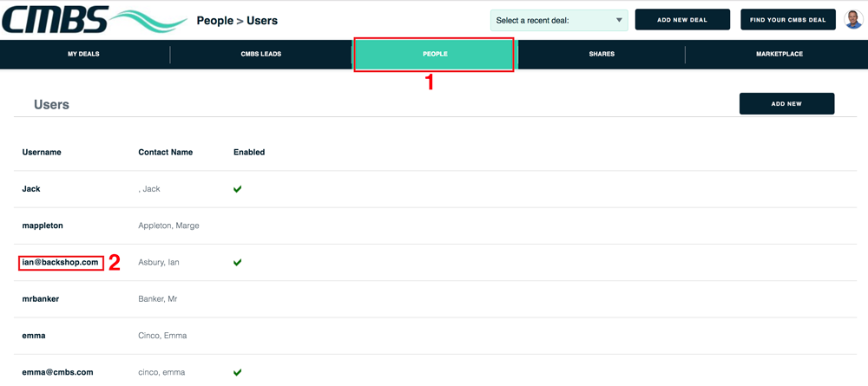This screenshot has width=868, height=386.
Task: Open the ian@backshop.com user
Action: [61, 262]
